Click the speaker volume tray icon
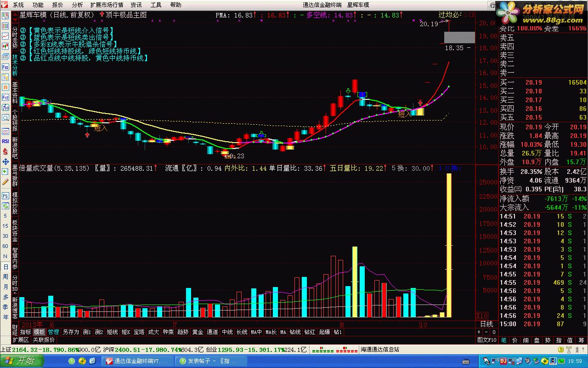The height and width of the screenshot is (368, 588). [x=527, y=361]
